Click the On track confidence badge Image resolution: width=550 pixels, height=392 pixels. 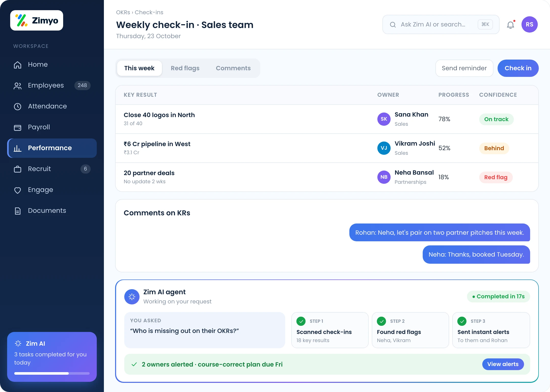point(496,119)
